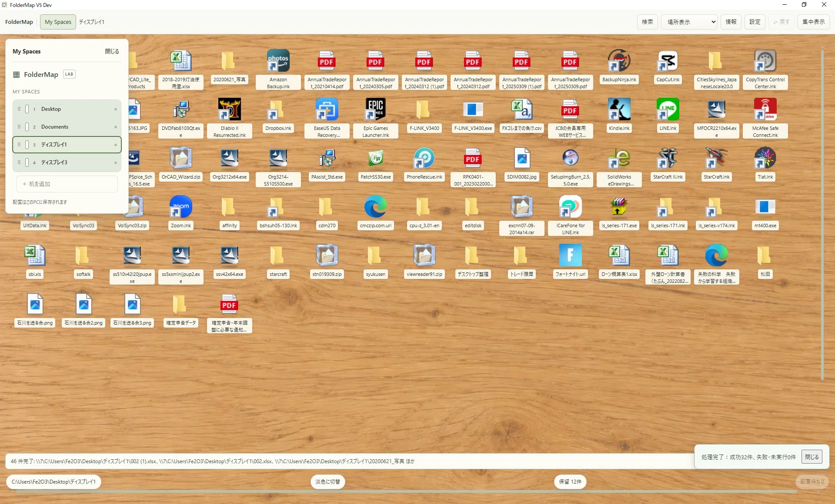Select the iCareFone for LINE.lnk icon
The image size is (835, 504).
point(571,207)
